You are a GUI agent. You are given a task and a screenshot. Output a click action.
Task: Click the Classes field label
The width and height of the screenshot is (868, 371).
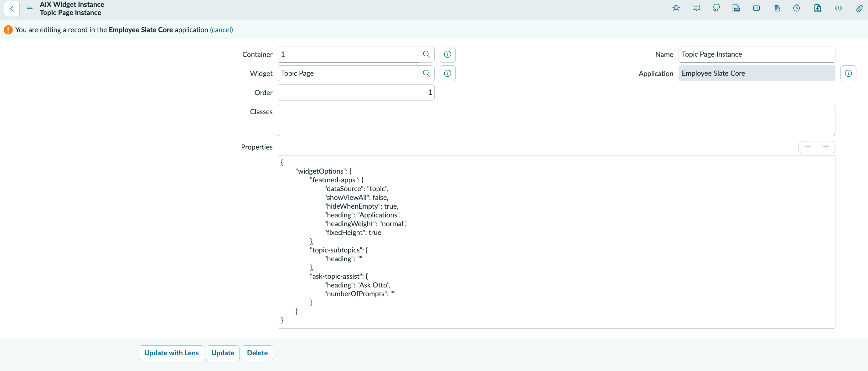point(261,112)
